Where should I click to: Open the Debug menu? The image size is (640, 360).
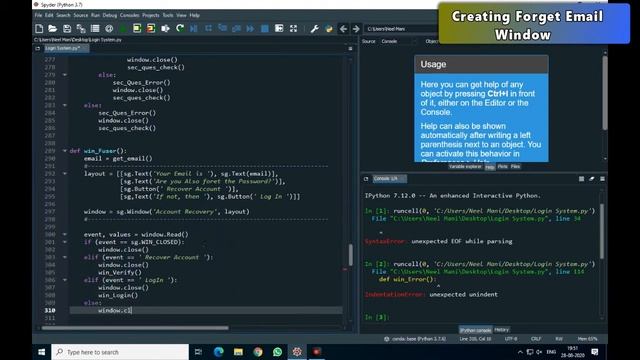110,15
